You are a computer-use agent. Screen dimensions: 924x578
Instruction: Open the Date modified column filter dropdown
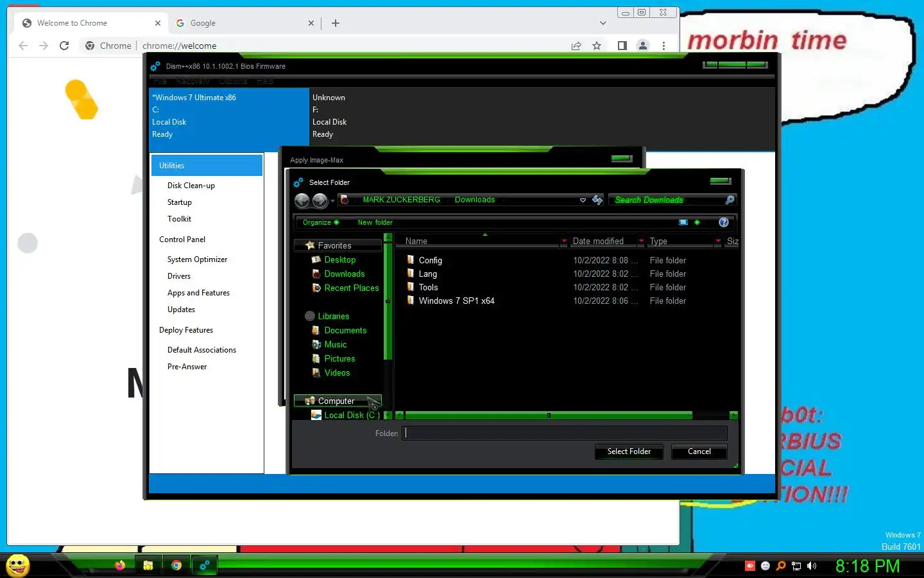pos(641,241)
